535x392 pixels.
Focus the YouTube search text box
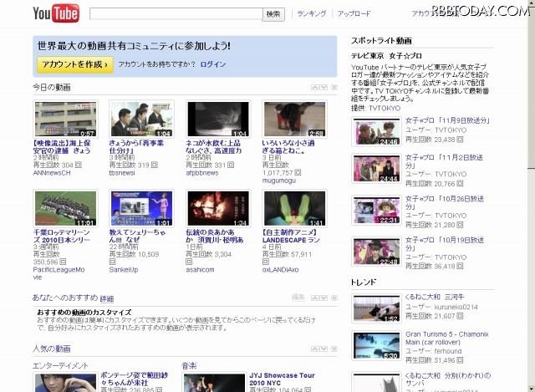click(x=176, y=13)
